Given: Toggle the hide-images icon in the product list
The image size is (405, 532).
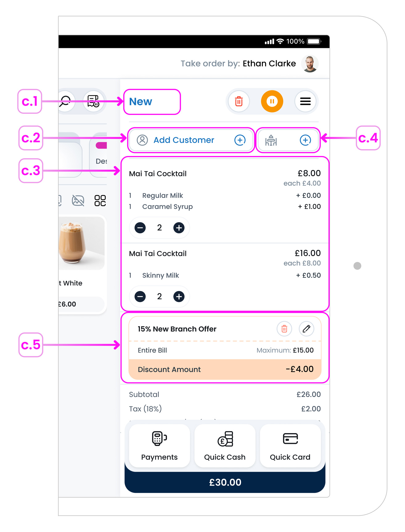Looking at the screenshot, I should coord(78,201).
